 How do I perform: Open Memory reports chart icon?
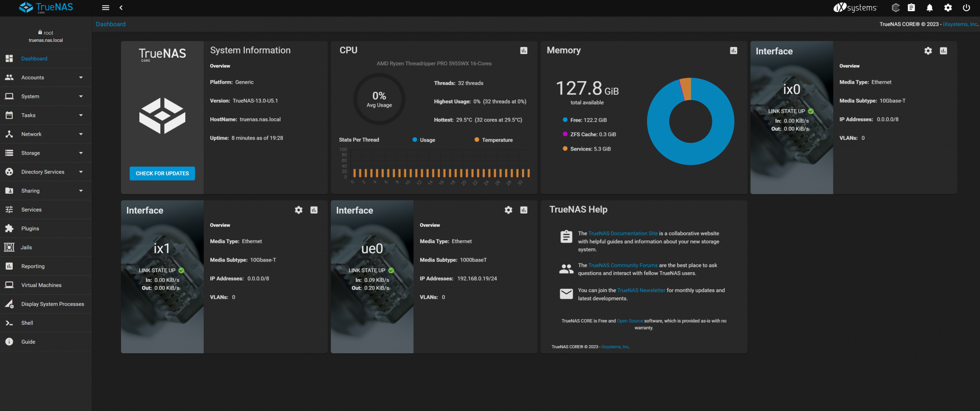(733, 50)
